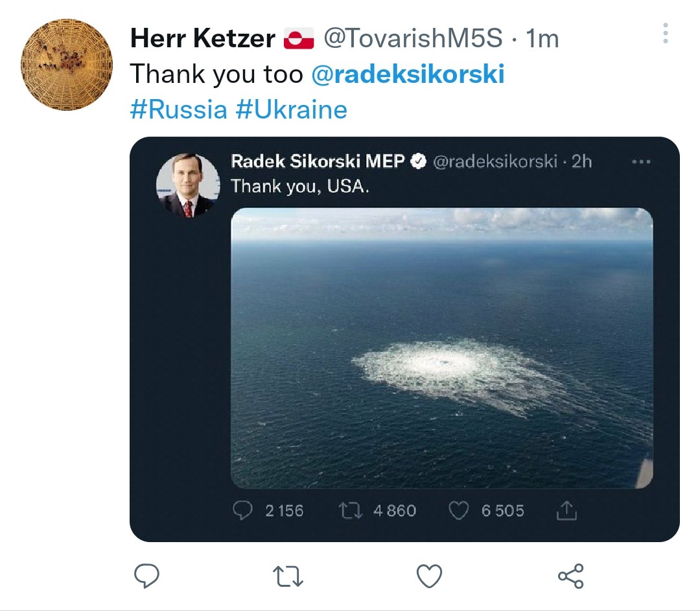Screen dimensions: 700x614
Task: View the sea photo in quoted tweet
Action: 441,348
